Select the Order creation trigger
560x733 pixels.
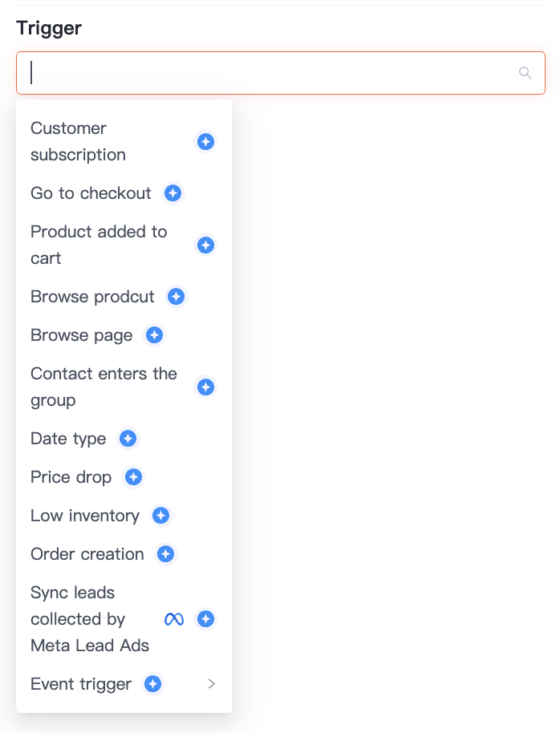124,554
